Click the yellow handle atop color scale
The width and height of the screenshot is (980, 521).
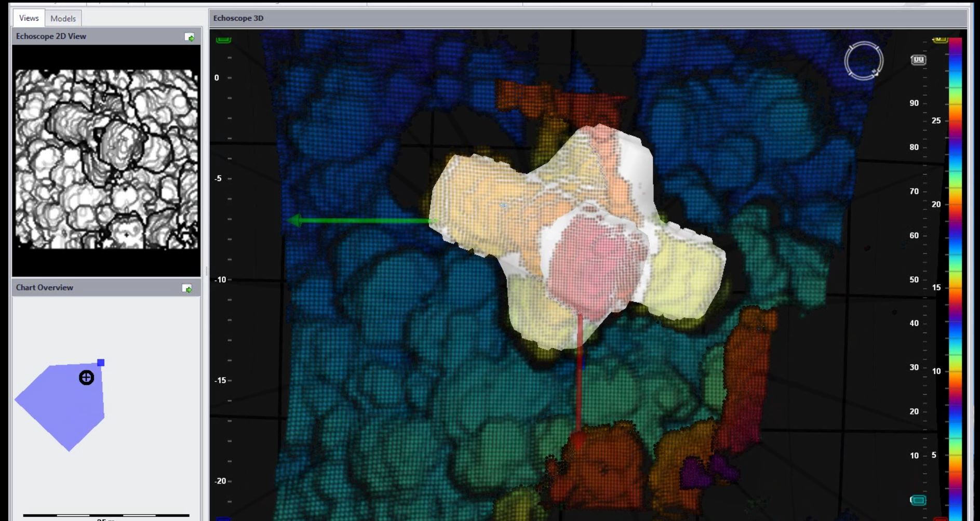pos(940,39)
